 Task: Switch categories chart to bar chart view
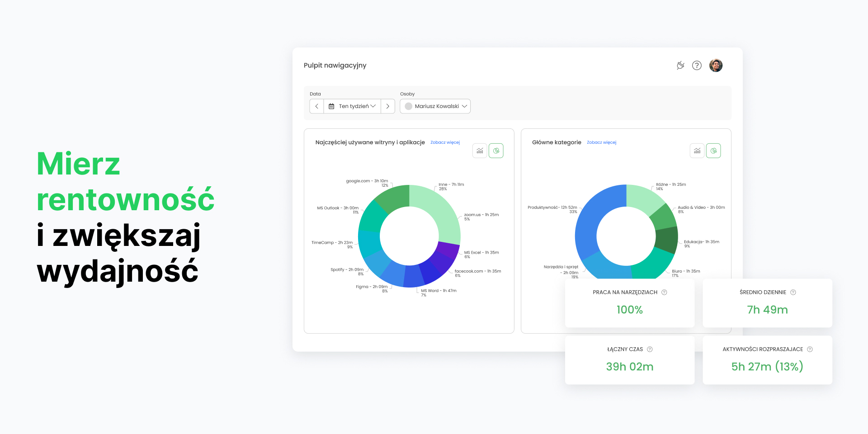pos(697,151)
